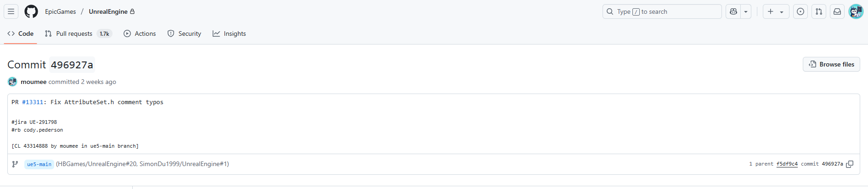
Task: Copy full commit SHA 496927a
Action: pos(850,164)
